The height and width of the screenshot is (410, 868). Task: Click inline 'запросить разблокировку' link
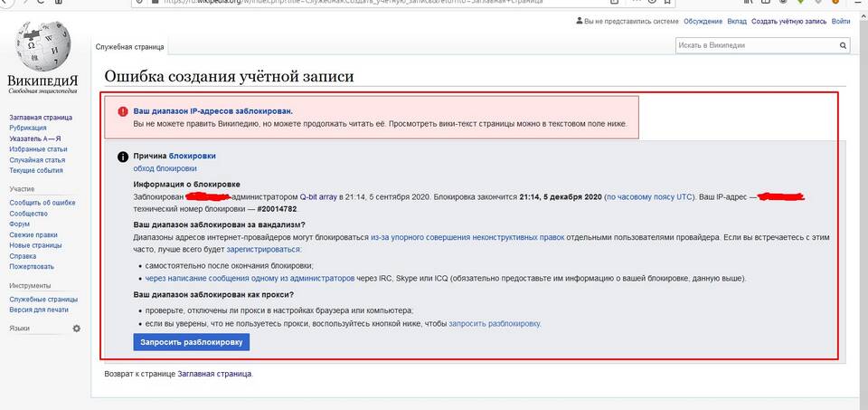coord(495,324)
